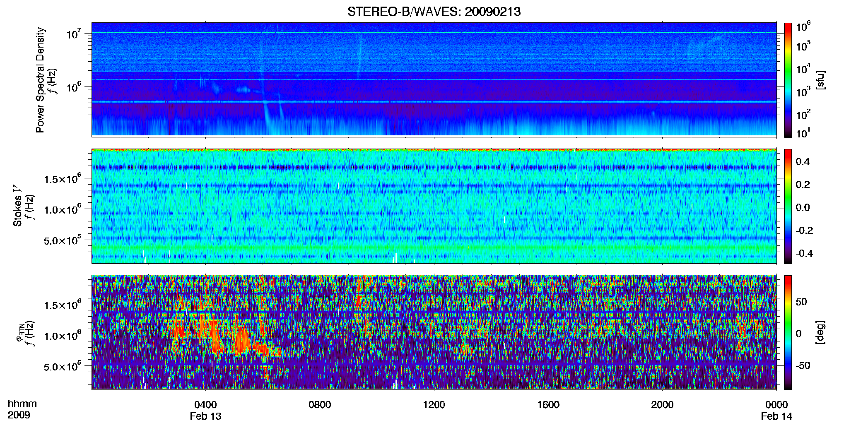Click the Stokes V axis label
The width and height of the screenshot is (868, 447).
pos(17,206)
